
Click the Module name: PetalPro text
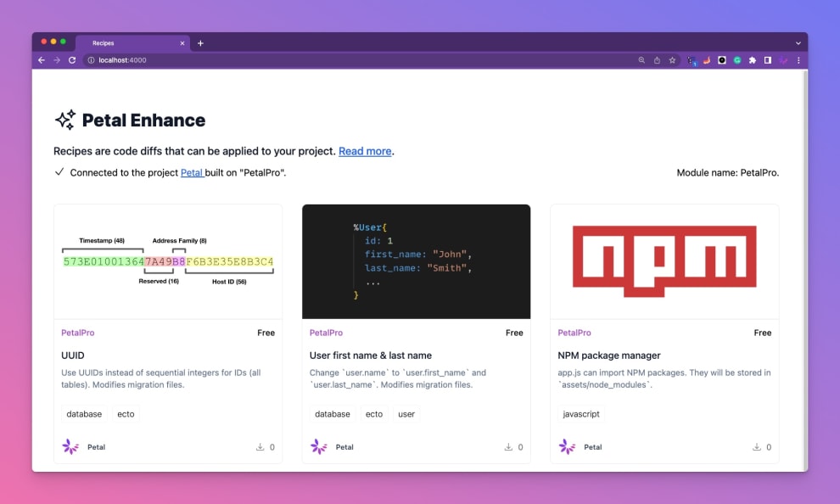click(727, 172)
